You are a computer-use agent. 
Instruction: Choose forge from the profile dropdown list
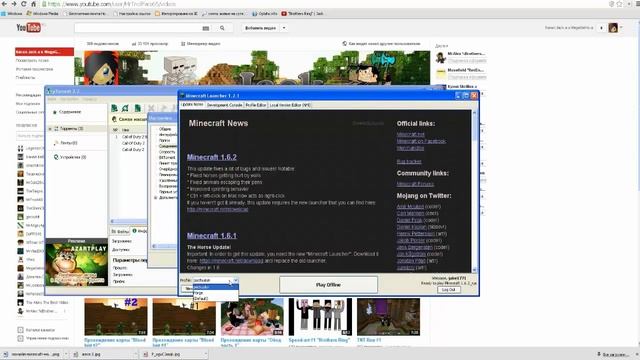click(216, 293)
